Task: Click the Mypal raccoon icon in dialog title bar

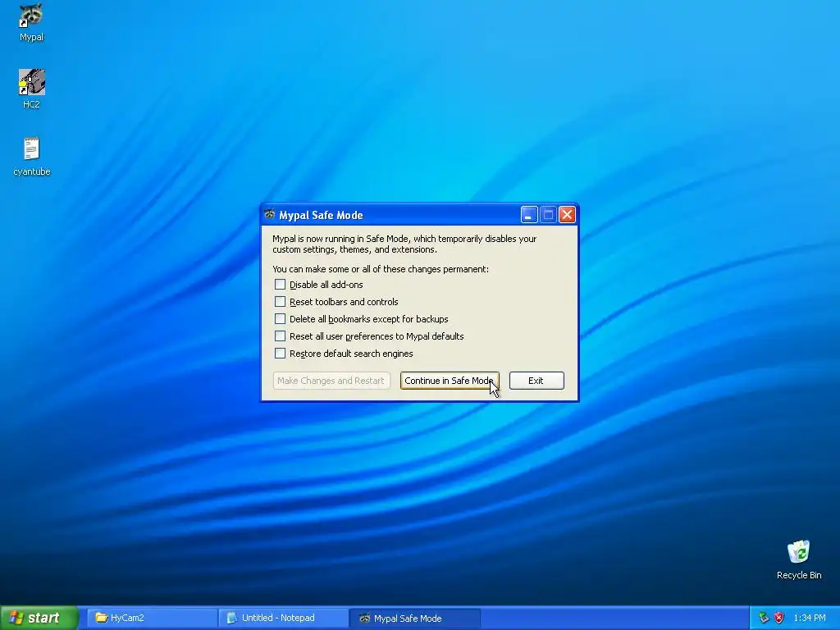Action: coord(269,214)
